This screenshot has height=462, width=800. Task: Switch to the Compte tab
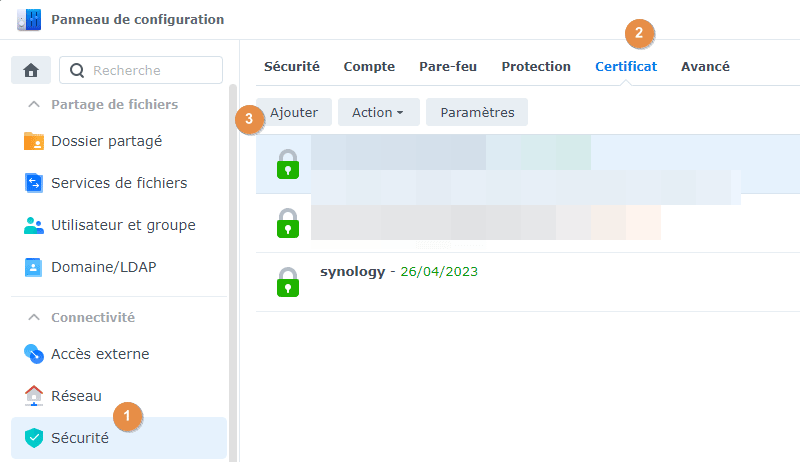point(369,67)
